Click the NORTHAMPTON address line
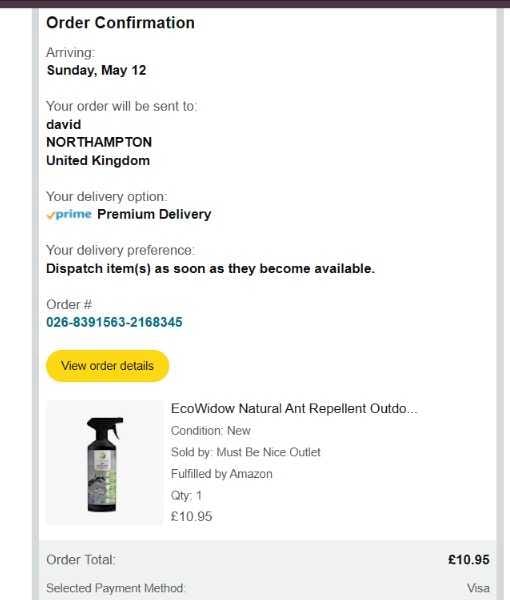This screenshot has height=600, width=510. pos(99,142)
